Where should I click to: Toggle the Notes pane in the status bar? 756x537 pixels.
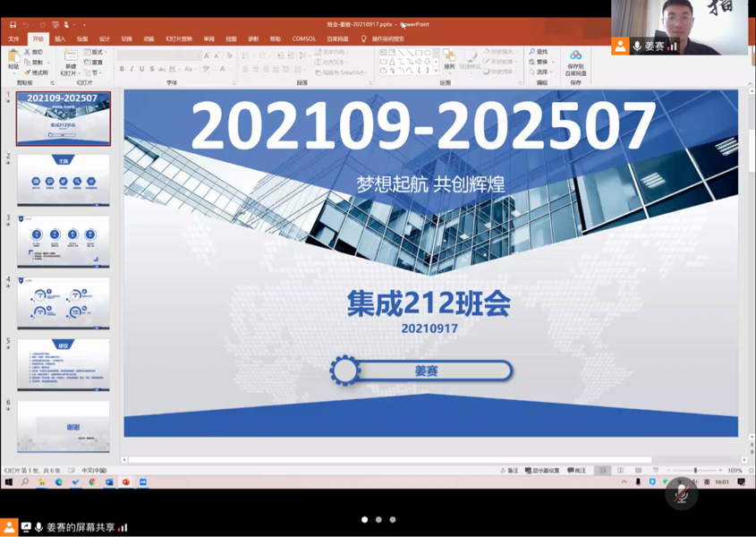point(510,471)
